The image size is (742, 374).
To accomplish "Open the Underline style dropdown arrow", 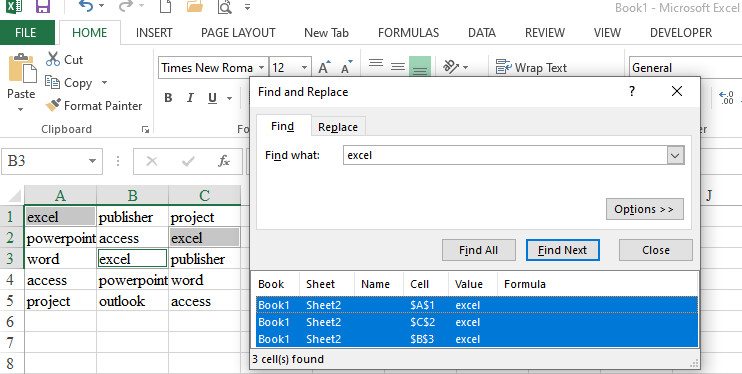I will (x=230, y=98).
